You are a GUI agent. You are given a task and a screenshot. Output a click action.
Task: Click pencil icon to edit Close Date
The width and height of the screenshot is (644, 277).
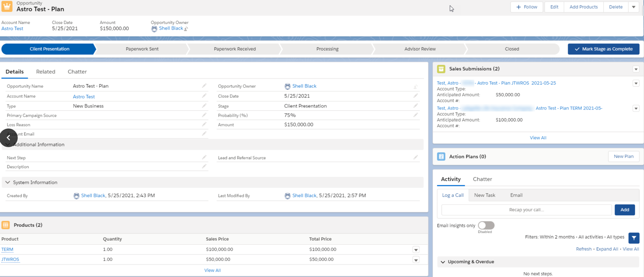tap(415, 96)
